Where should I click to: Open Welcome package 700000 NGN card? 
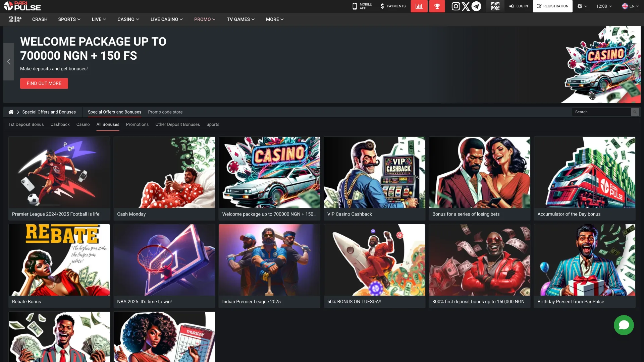pos(269,178)
